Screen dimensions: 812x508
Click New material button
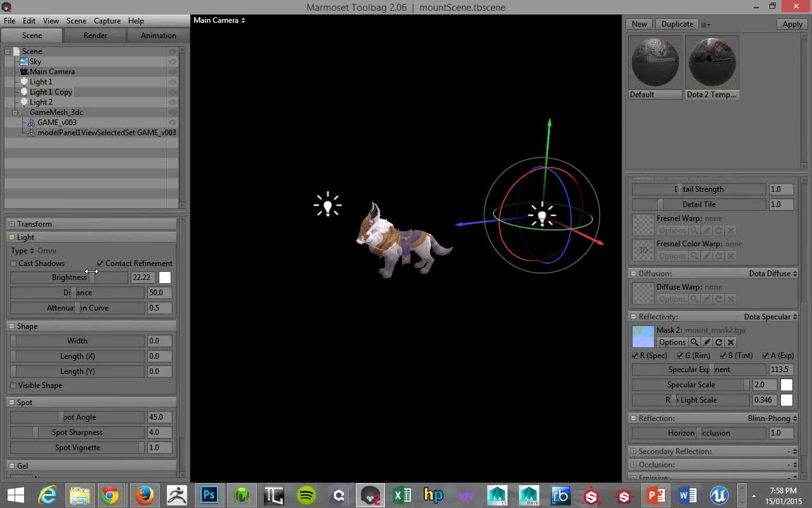tap(639, 24)
